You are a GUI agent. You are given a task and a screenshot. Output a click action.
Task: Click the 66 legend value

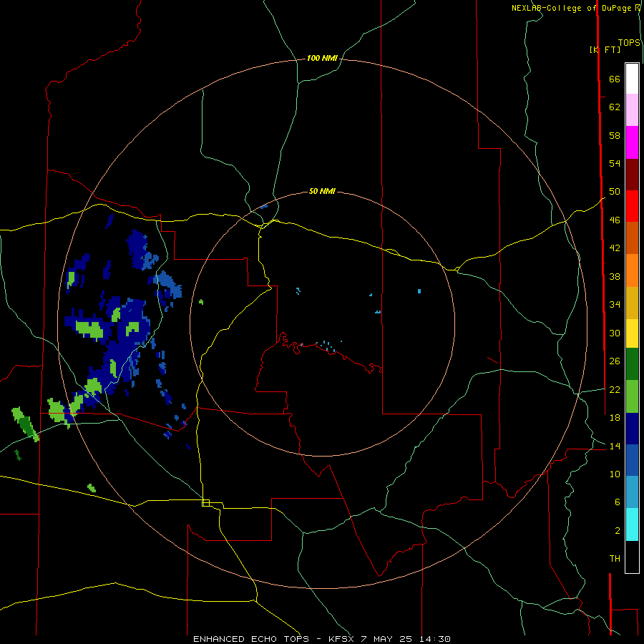coord(615,79)
